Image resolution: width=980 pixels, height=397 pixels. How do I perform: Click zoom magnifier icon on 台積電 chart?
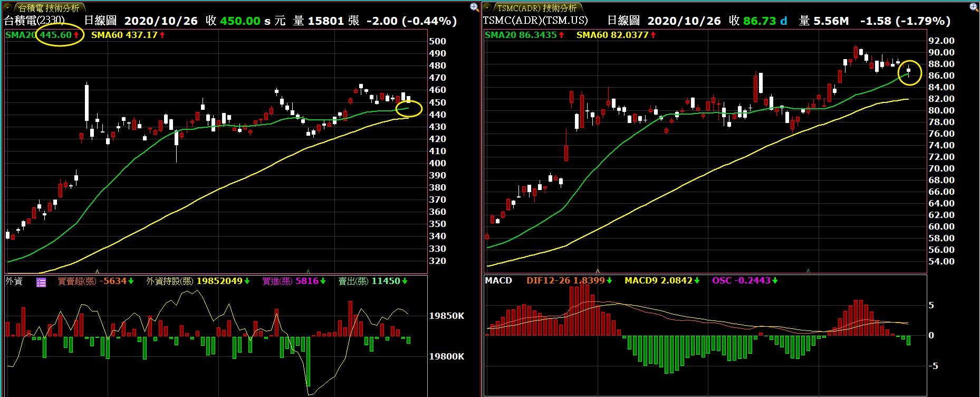474,7
